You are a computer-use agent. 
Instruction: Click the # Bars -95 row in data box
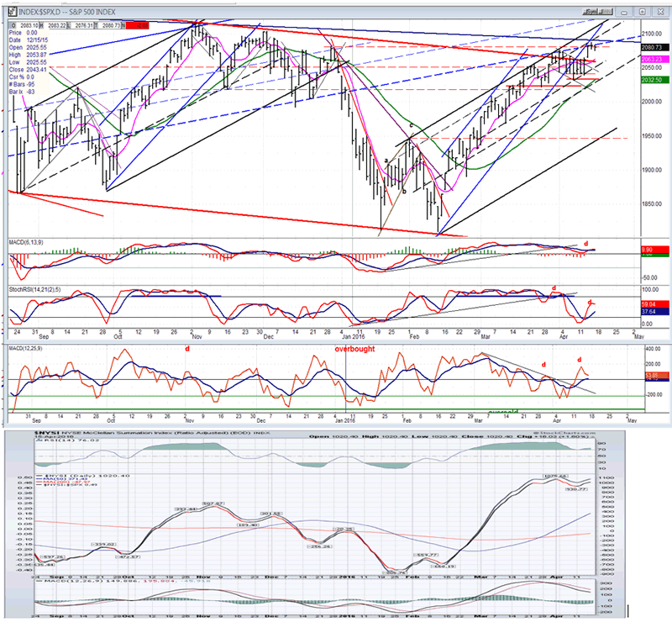pos(22,85)
